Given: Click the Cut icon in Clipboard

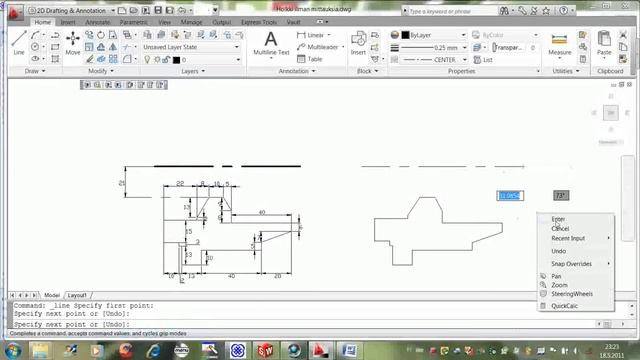Looking at the screenshot, I should (623, 35).
